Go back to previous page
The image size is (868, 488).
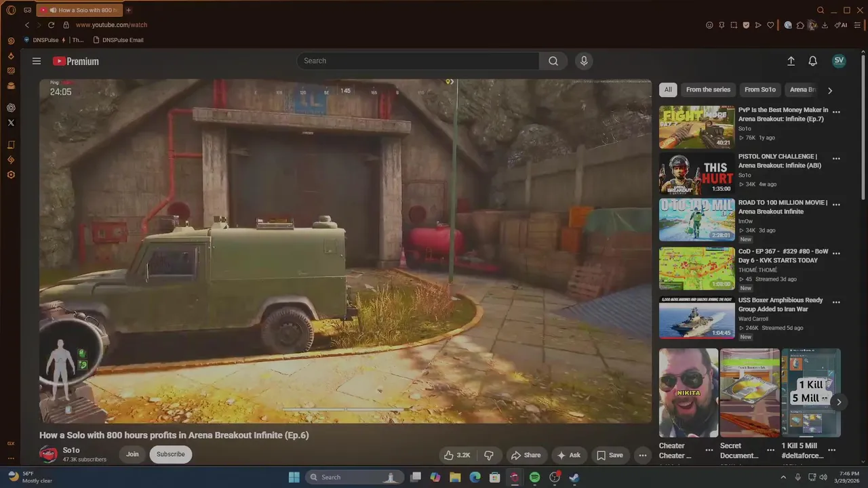[27, 25]
